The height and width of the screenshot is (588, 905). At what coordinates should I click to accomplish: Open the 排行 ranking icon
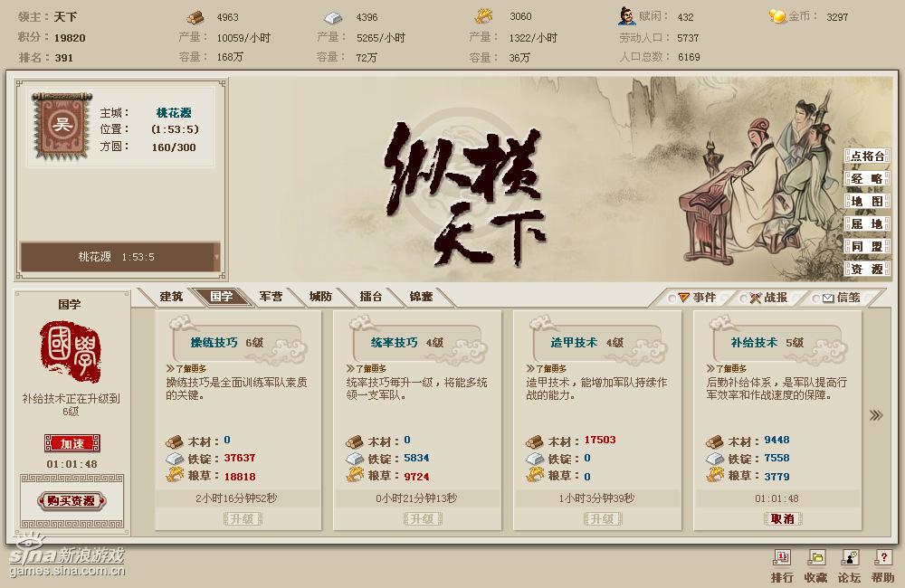tap(782, 557)
